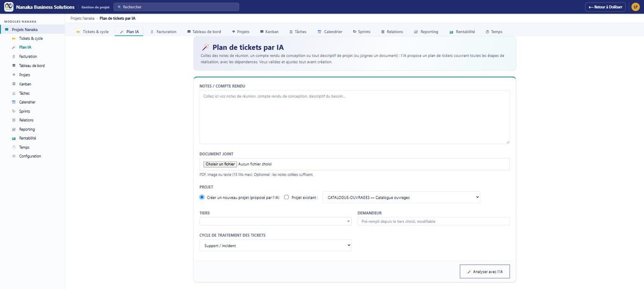Click the Plan de tickets par IA heading
644x289 pixels.
pos(248,47)
